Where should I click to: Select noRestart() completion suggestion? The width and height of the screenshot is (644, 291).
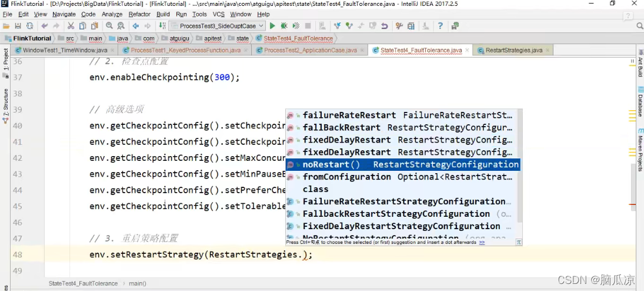coord(403,164)
